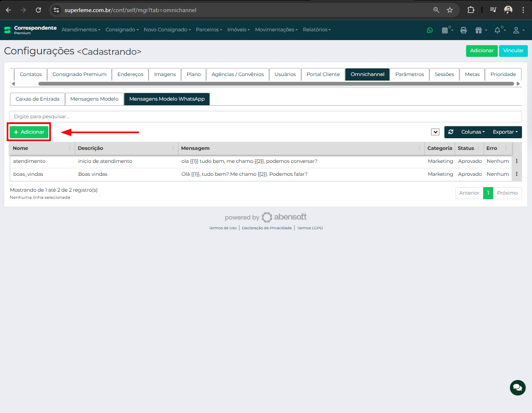Screen dimensions: 532x413
Task: Open the gift icon menu
Action: 479,30
